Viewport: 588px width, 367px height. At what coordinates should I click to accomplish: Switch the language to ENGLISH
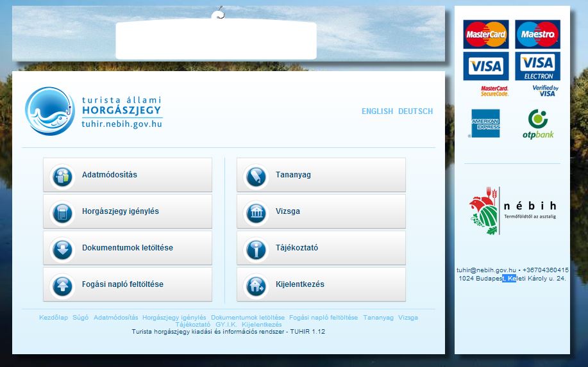(377, 111)
